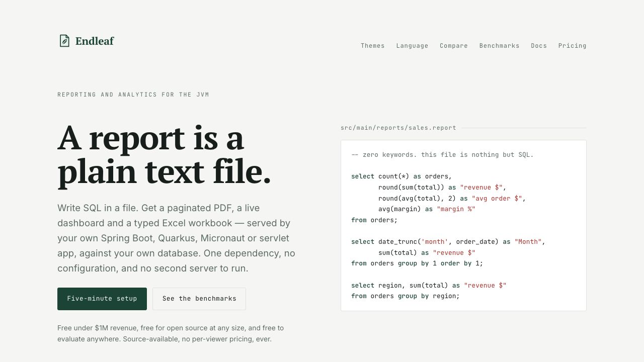The height and width of the screenshot is (362, 644).
Task: Click the paragraph starting "Write SQL in a file"
Action: [x=176, y=238]
